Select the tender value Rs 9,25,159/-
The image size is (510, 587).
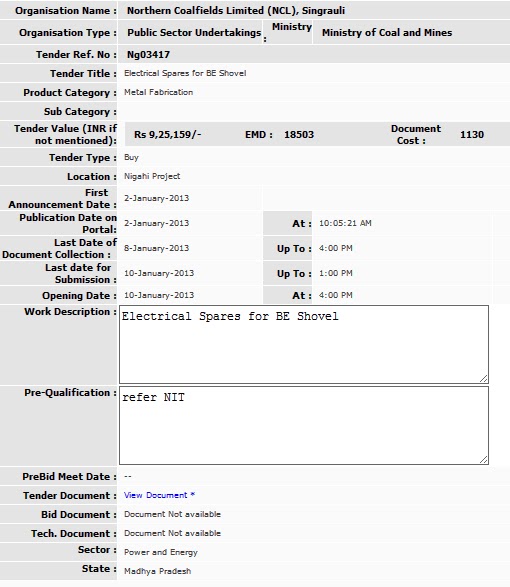coord(168,134)
